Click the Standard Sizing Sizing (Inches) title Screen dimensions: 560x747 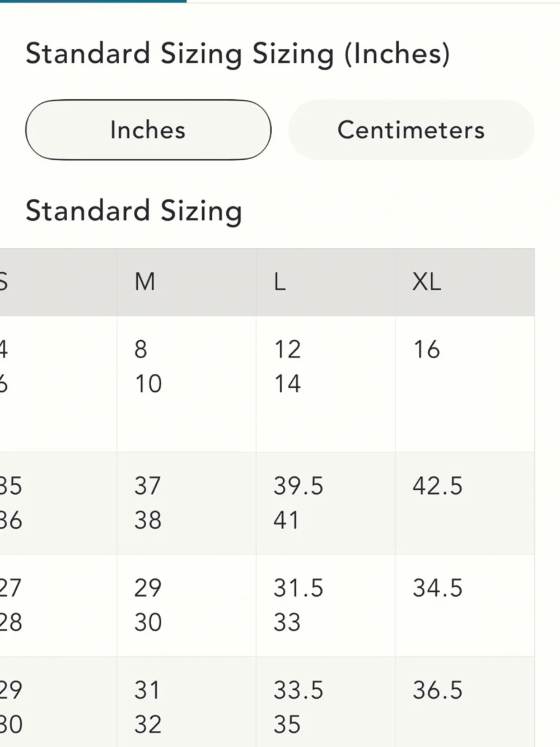click(x=237, y=54)
